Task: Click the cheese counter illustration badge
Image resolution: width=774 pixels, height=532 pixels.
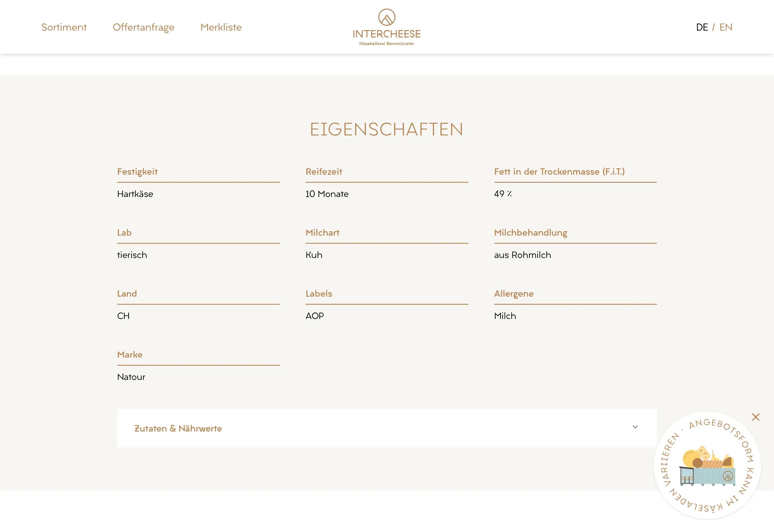Action: point(707,465)
